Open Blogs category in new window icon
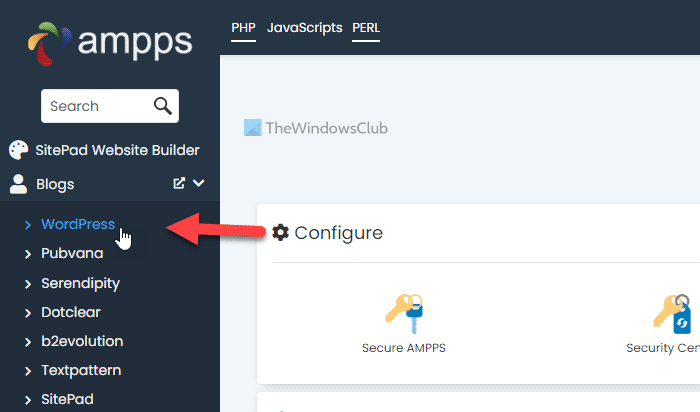The height and width of the screenshot is (412, 700). pos(179,183)
